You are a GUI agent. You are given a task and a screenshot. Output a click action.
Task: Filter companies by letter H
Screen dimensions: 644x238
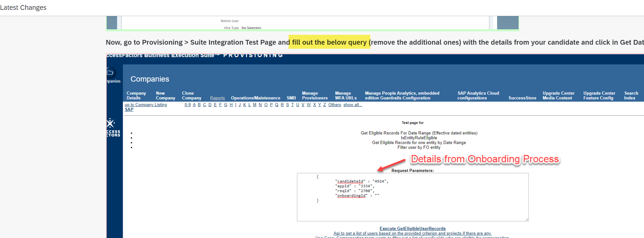pyautogui.click(x=231, y=105)
